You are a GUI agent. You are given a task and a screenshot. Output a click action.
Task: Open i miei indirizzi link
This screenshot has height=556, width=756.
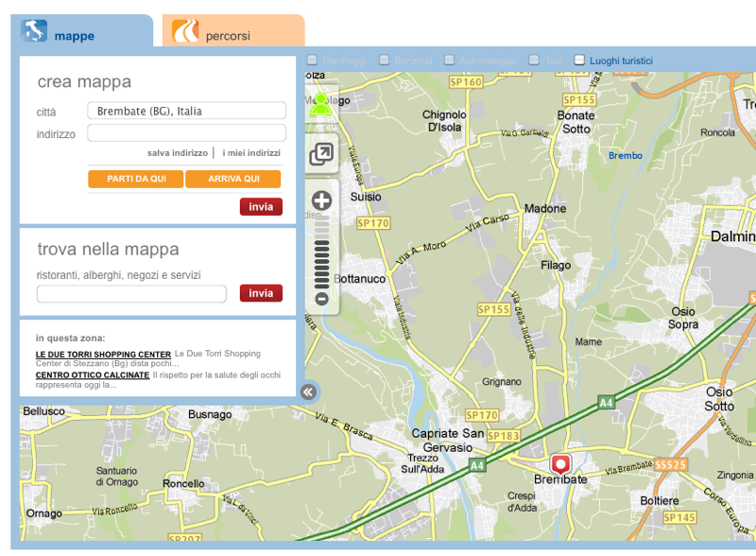[x=251, y=153]
